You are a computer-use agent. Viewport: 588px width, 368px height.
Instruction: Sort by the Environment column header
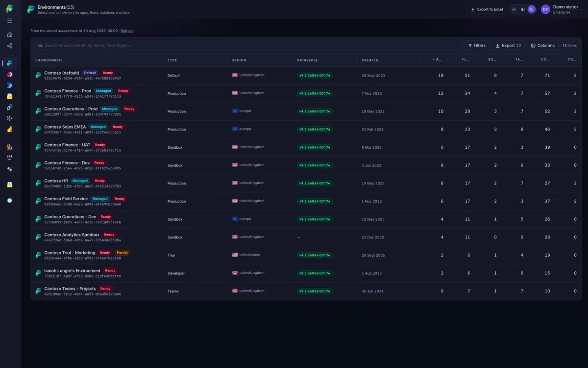[x=49, y=60]
